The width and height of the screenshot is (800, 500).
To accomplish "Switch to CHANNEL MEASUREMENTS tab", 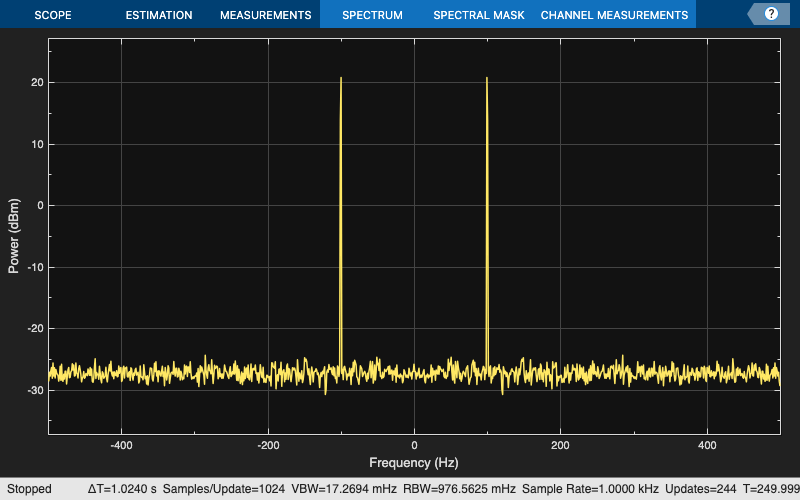I will [614, 15].
